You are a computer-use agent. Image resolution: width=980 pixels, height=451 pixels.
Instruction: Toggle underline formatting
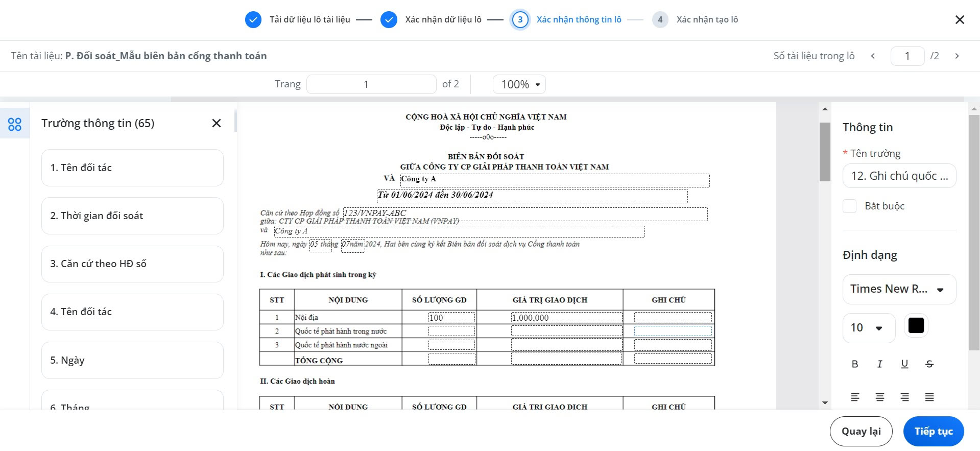(904, 364)
